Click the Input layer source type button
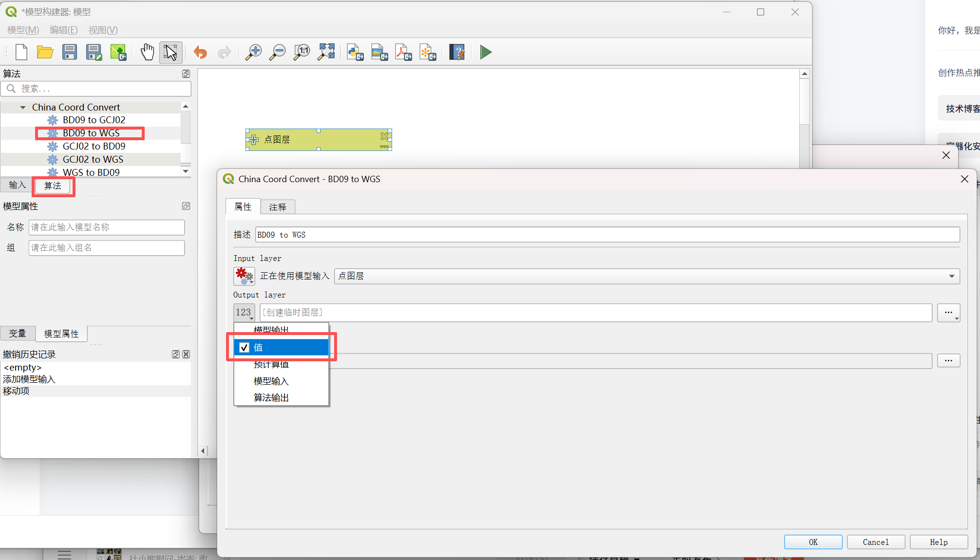This screenshot has height=560, width=980. [x=244, y=276]
